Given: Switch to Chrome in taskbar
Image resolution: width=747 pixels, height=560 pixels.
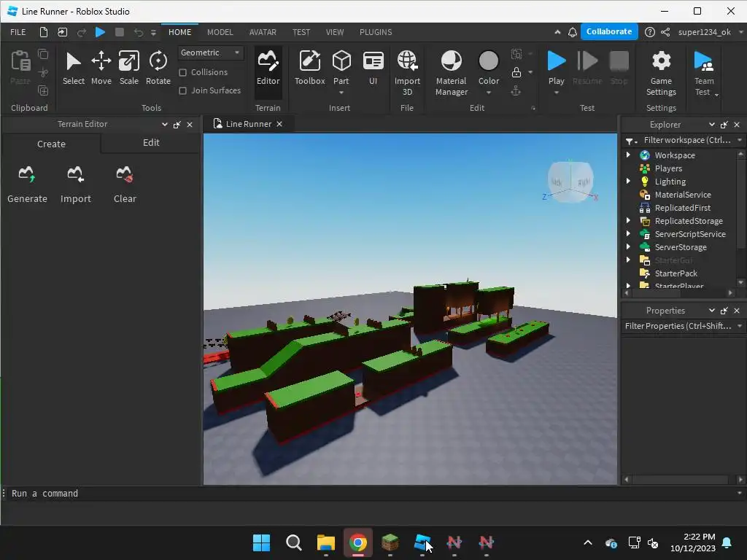Looking at the screenshot, I should pos(357,542).
